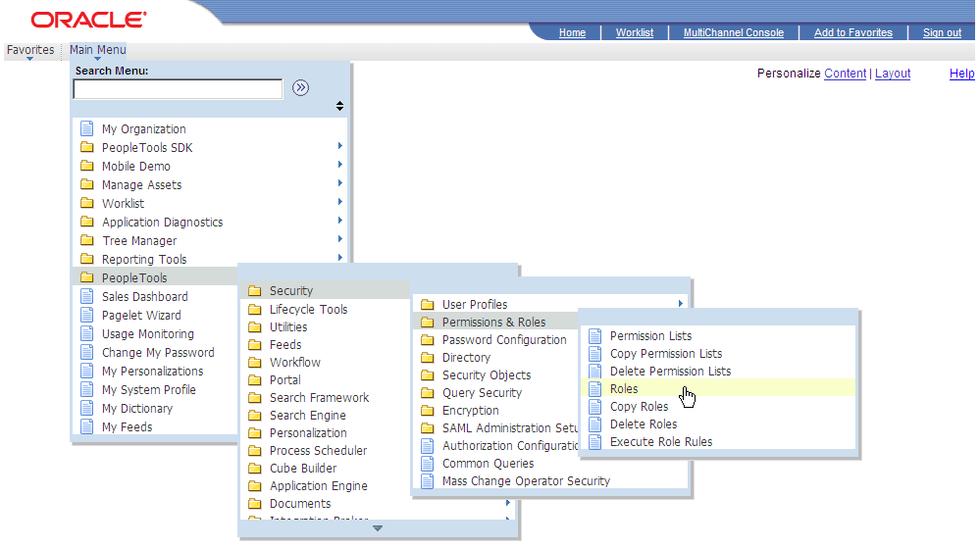This screenshot has width=980, height=548.
Task: Expand the PeopleTools SDK submenu arrow
Action: (340, 146)
